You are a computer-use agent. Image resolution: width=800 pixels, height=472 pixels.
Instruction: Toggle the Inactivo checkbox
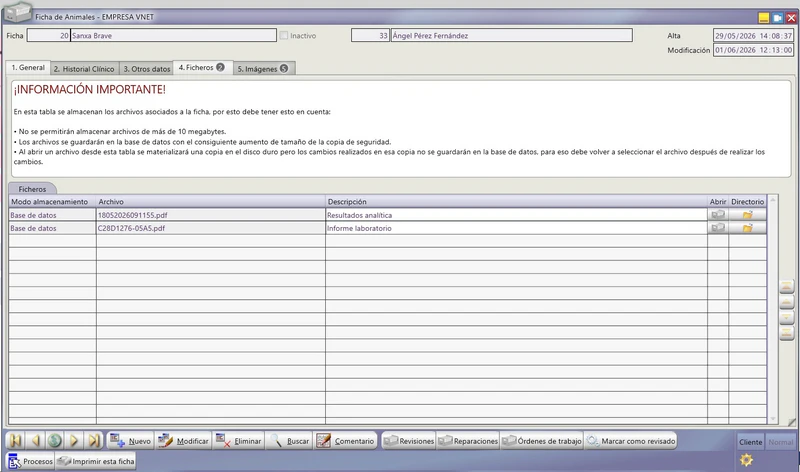coord(284,36)
